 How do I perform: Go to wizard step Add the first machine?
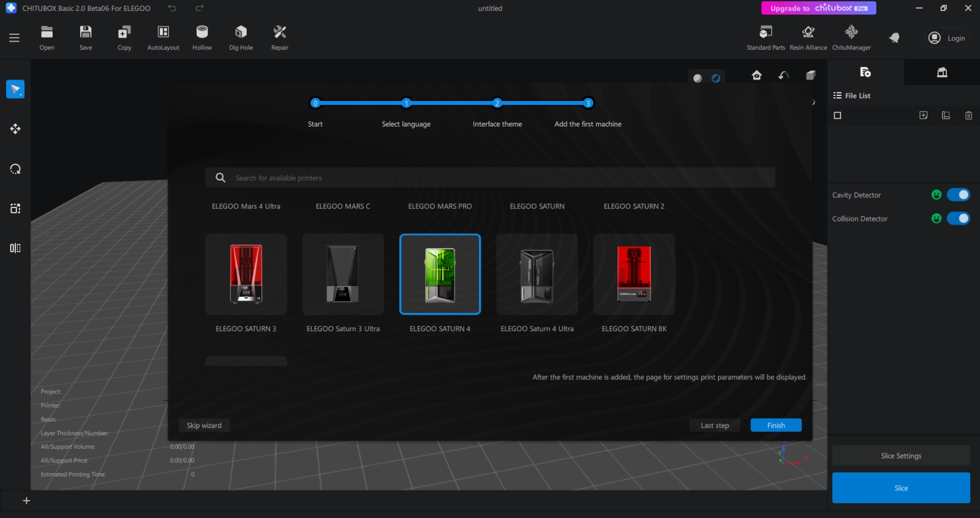(x=588, y=103)
